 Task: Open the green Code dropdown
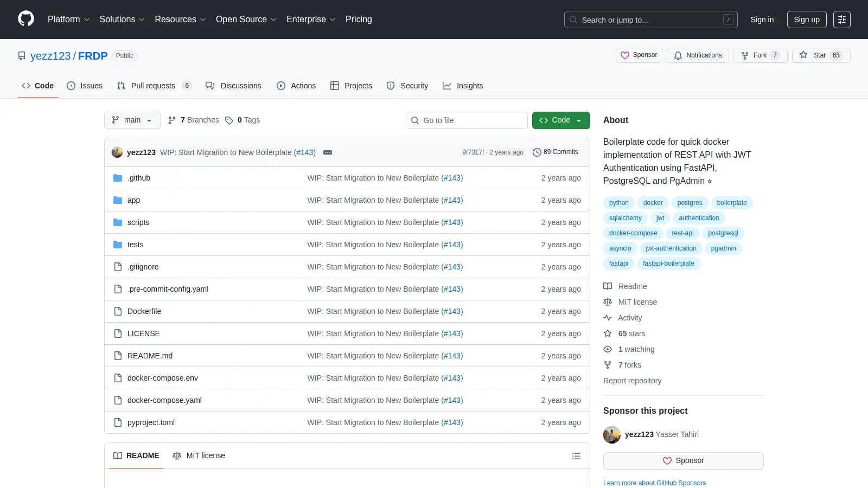click(561, 120)
